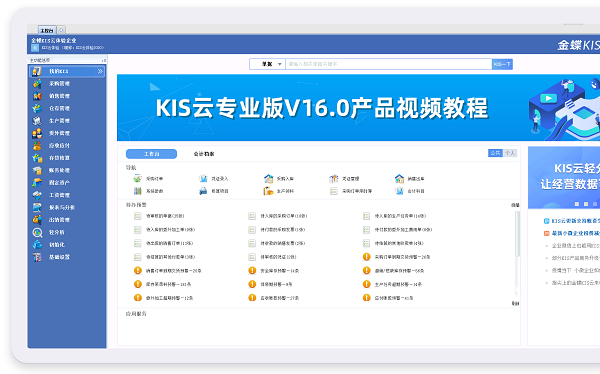Select the first carousel dot on right banner
The width and height of the screenshot is (600, 374).
577,204
